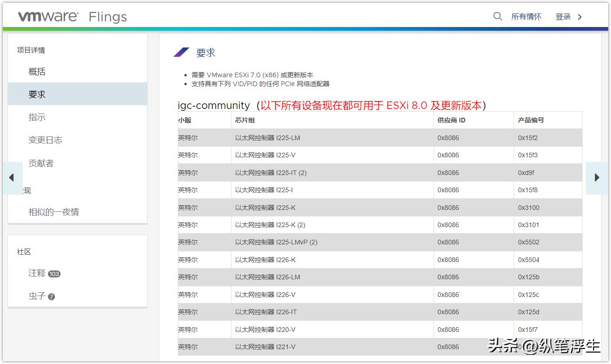Click the 所有情怀 link in the header

click(x=527, y=16)
